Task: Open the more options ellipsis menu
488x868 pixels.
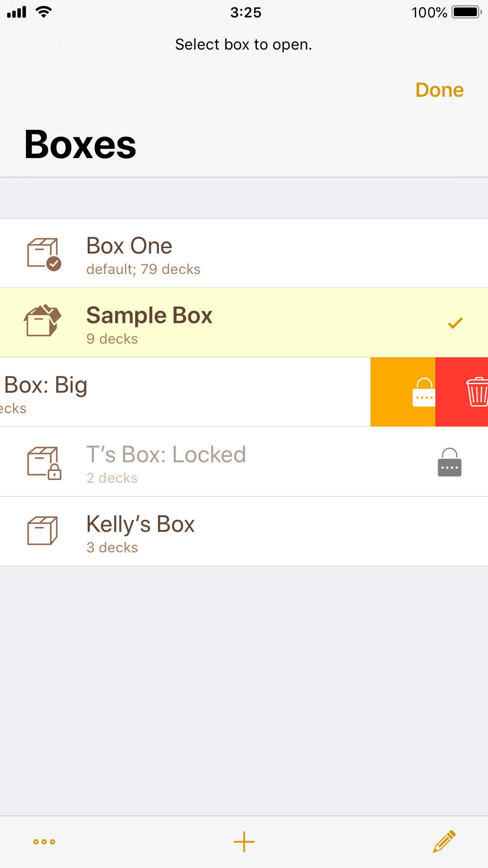Action: 44,841
